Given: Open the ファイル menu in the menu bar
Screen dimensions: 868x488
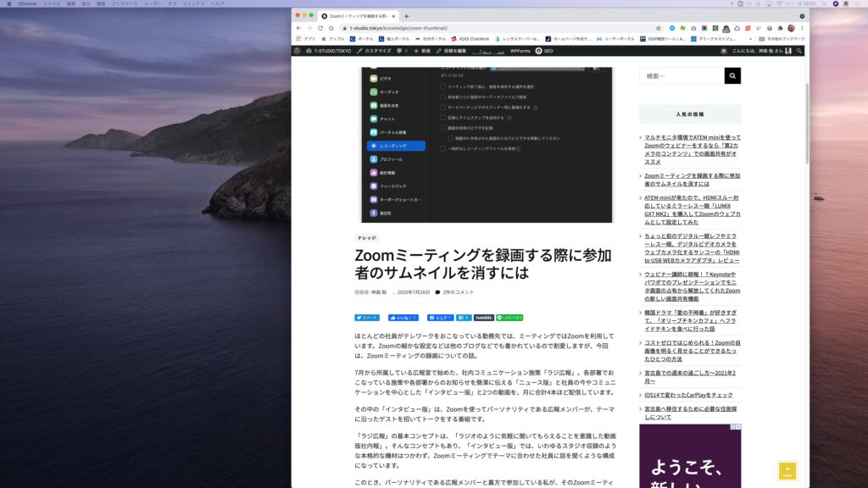Looking at the screenshot, I should (52, 3).
